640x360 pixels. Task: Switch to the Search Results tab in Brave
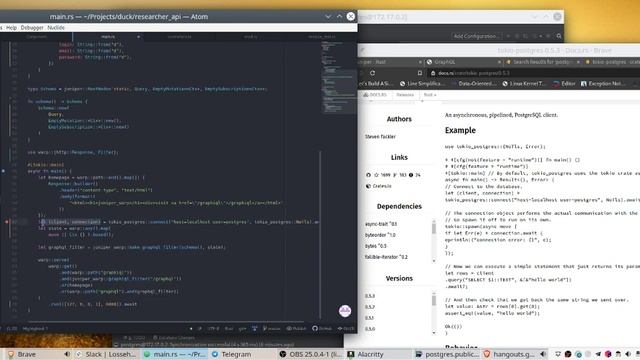tap(541, 62)
